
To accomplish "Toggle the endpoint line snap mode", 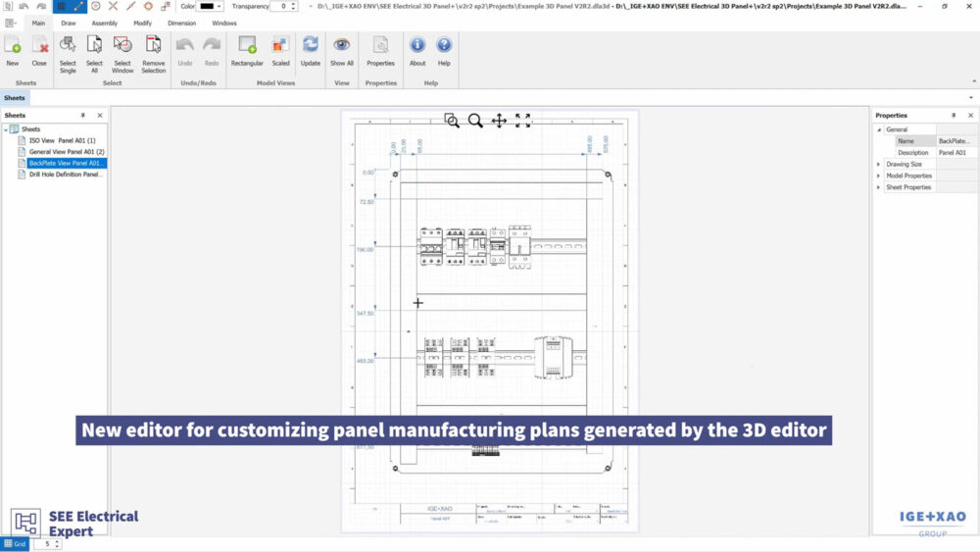I will (x=78, y=6).
